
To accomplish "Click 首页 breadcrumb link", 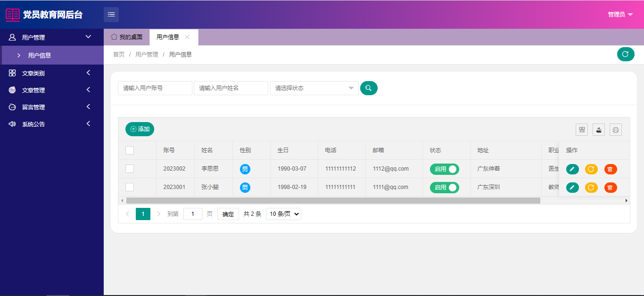I will point(119,55).
